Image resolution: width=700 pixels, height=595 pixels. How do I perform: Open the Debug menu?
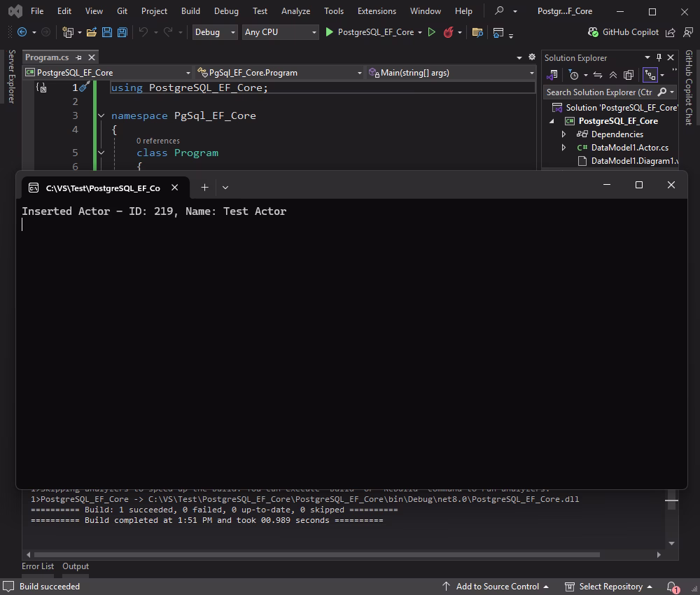point(225,10)
